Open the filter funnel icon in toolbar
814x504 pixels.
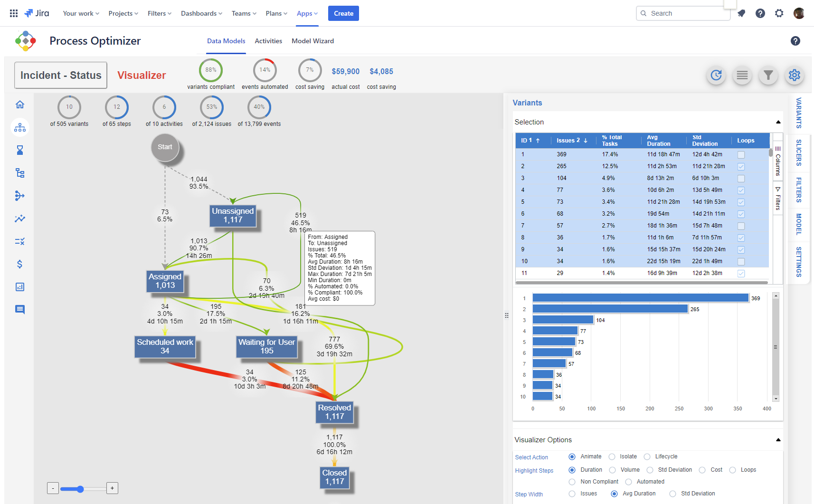pos(768,75)
